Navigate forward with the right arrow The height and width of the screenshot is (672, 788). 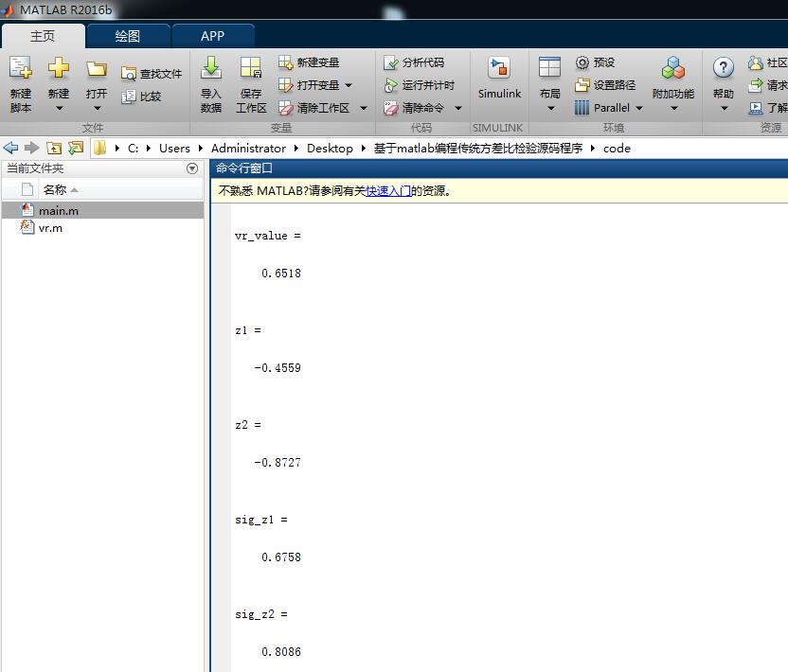click(31, 148)
